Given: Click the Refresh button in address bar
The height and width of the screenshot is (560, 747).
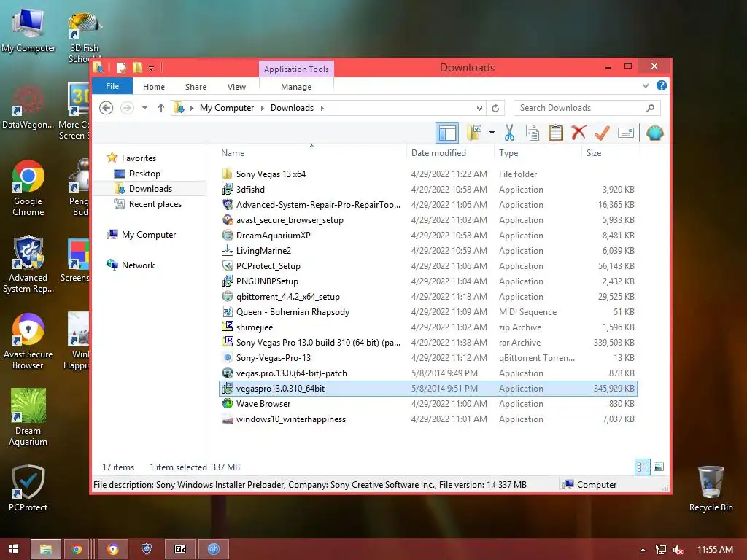Looking at the screenshot, I should 495,108.
